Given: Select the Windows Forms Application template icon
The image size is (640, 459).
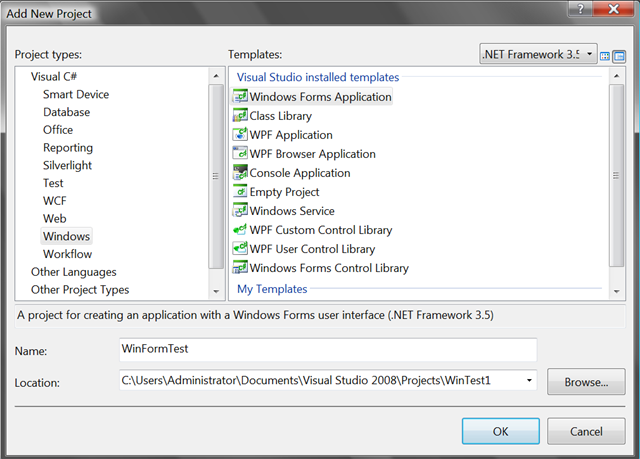Looking at the screenshot, I should coord(240,97).
